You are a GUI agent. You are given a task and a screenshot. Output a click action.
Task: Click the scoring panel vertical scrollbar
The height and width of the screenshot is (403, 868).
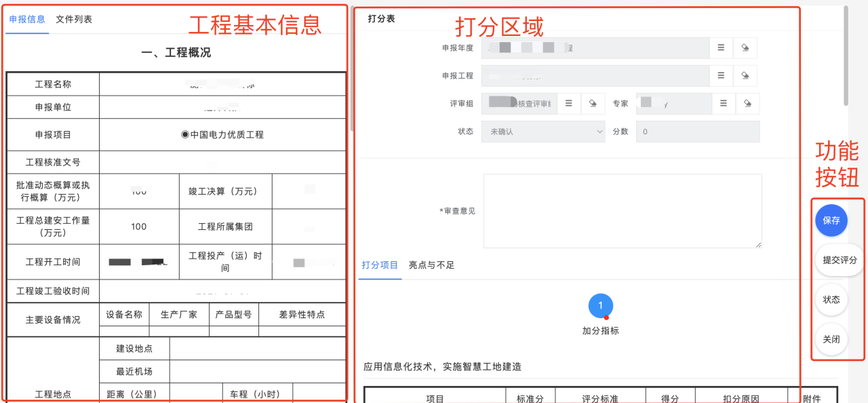(x=845, y=56)
